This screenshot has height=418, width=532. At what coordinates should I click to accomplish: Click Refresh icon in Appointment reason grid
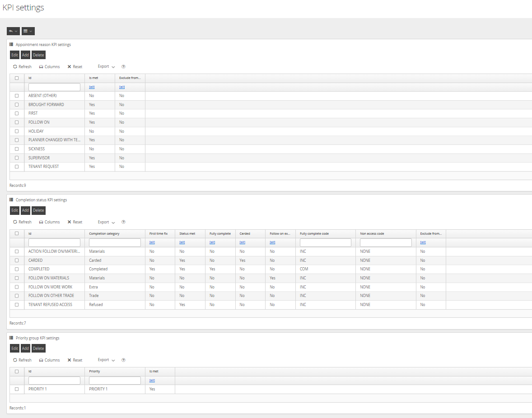(x=15, y=67)
